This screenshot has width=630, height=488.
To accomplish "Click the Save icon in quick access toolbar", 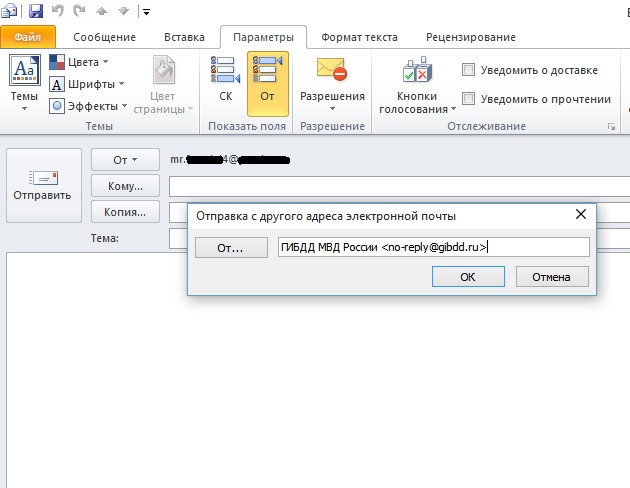I will pyautogui.click(x=36, y=11).
